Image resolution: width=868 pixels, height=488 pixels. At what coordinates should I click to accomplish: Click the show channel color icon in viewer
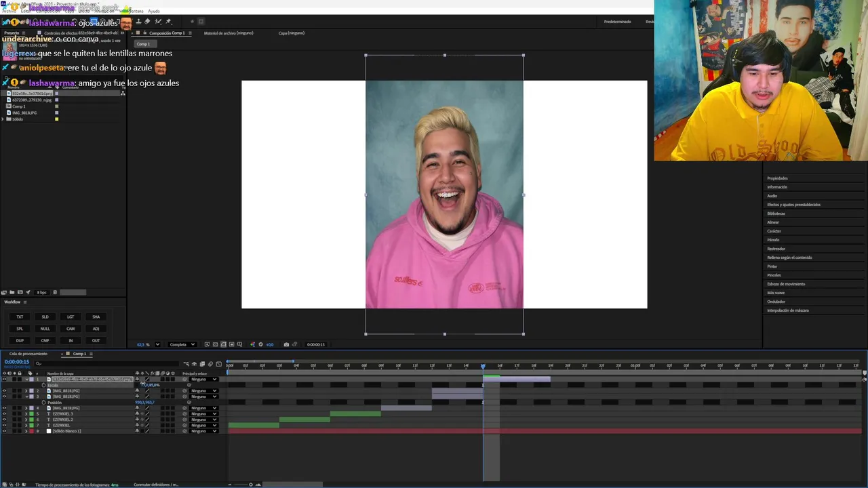click(x=252, y=344)
